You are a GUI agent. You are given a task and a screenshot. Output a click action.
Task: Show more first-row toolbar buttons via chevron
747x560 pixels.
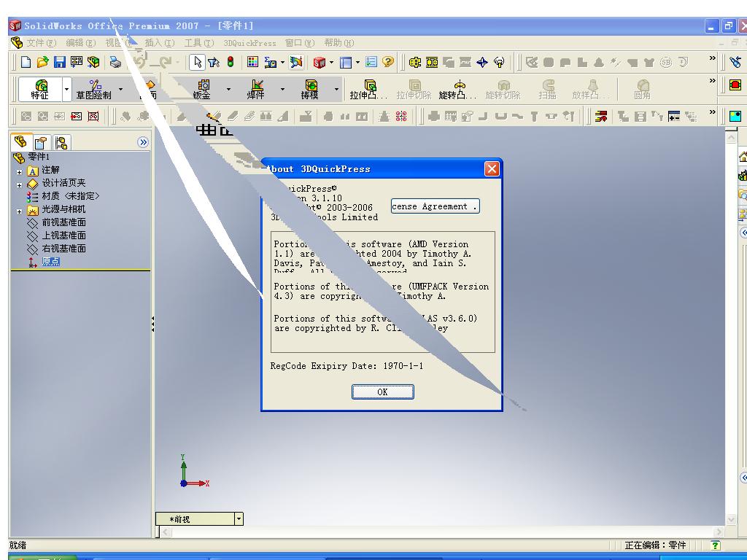click(x=712, y=58)
